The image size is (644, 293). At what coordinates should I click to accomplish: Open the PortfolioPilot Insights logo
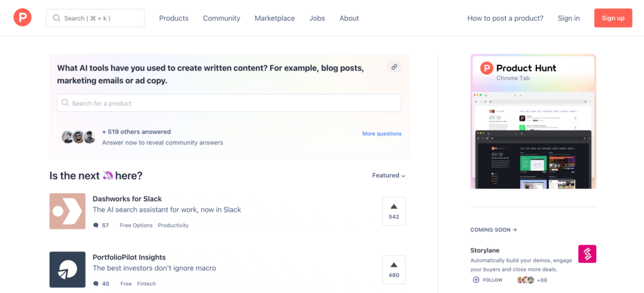(x=67, y=270)
